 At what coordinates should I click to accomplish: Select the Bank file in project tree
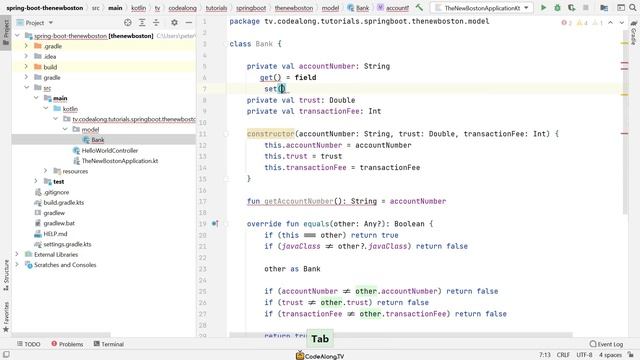(x=98, y=140)
